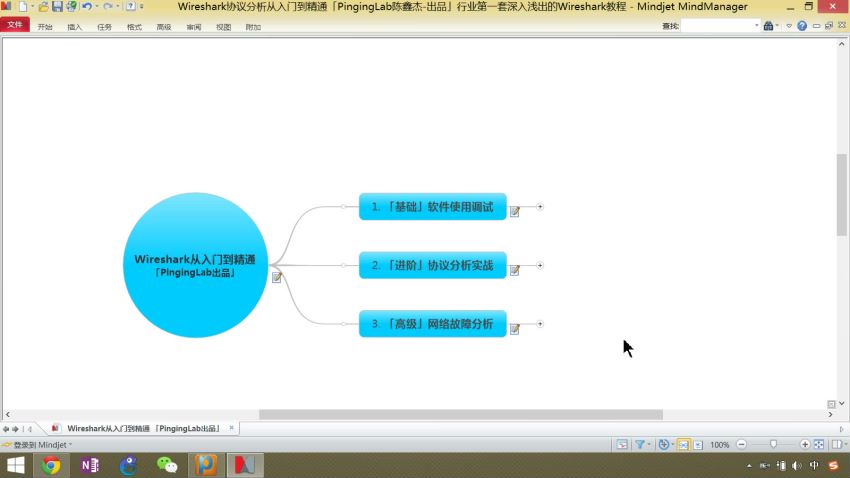
Task: Select topic 2.「进阶」协议分析实战
Action: [x=433, y=265]
